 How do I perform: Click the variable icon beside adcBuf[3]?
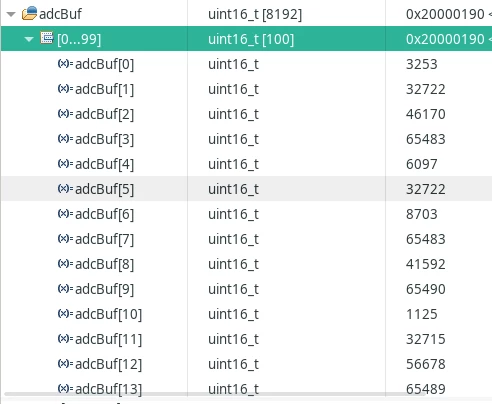65,138
